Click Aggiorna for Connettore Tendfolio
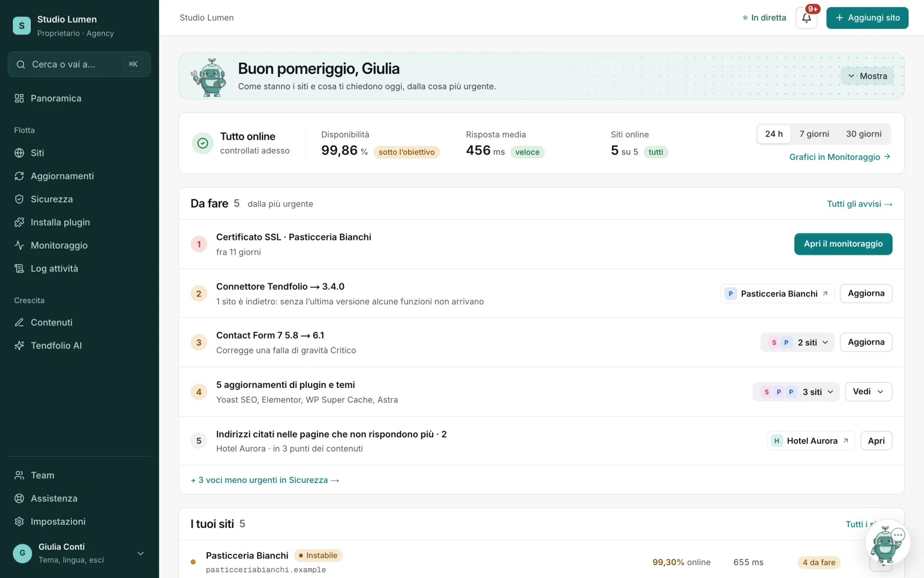 866,293
